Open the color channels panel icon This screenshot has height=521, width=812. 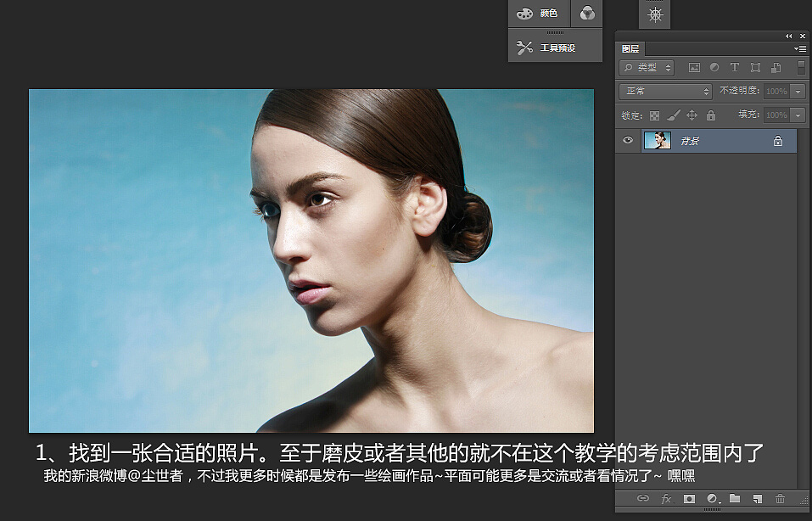pyautogui.click(x=587, y=14)
